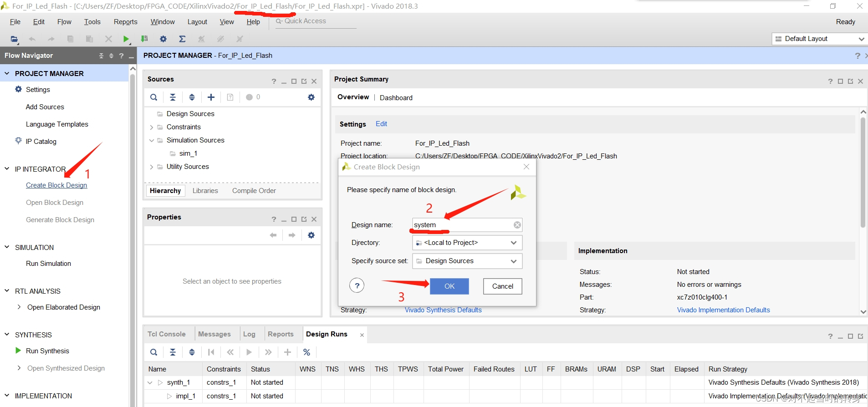The image size is (868, 407).
Task: Click Create Block Design link
Action: [56, 185]
